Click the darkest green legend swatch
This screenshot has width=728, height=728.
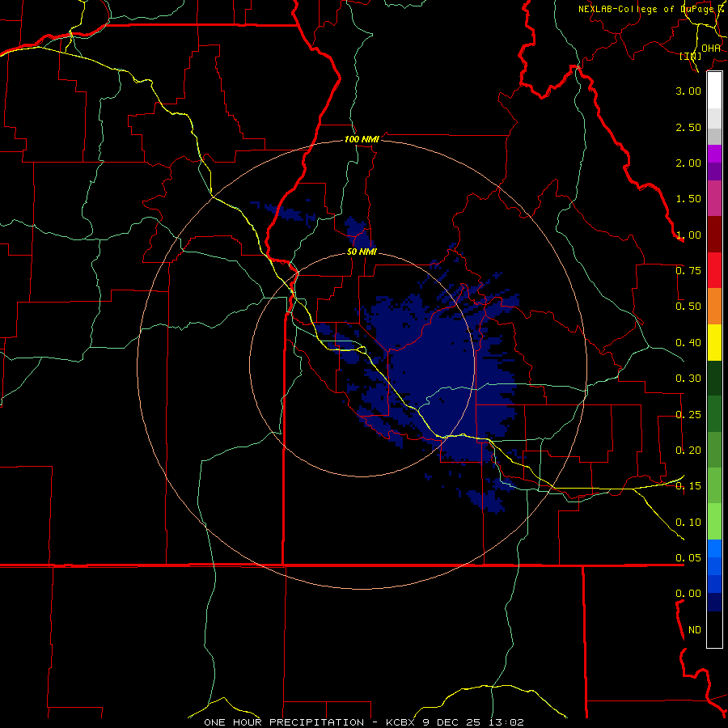[714, 378]
